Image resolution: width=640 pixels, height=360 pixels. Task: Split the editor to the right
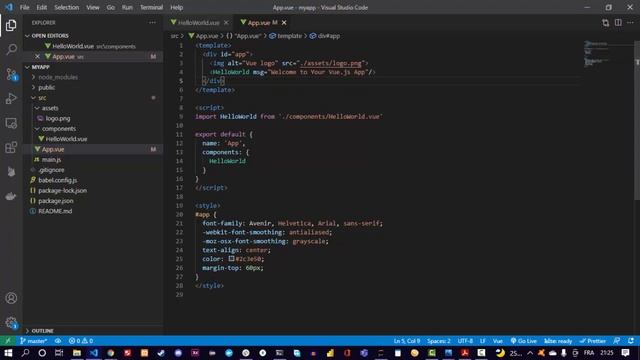point(618,23)
